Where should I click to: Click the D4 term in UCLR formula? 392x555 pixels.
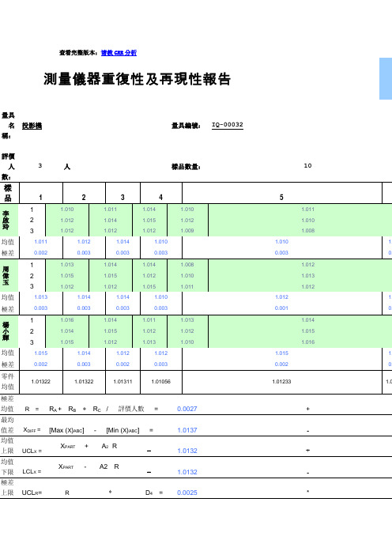click(x=149, y=493)
